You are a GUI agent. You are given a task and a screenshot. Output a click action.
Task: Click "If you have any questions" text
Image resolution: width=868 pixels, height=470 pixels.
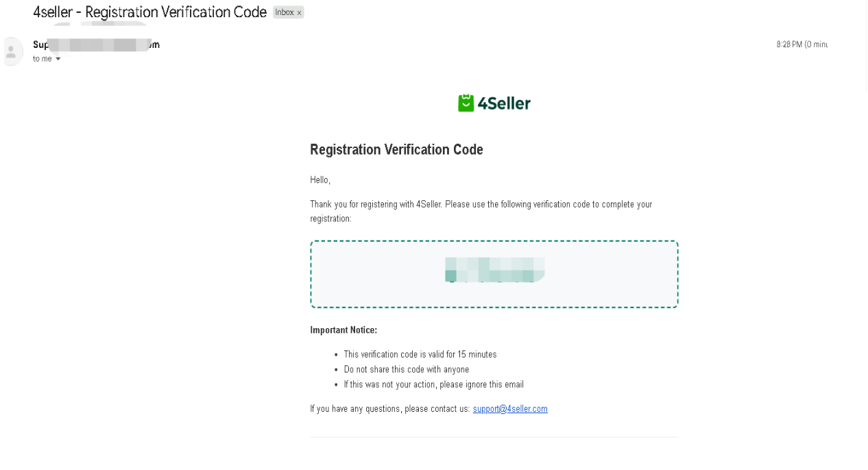point(390,409)
